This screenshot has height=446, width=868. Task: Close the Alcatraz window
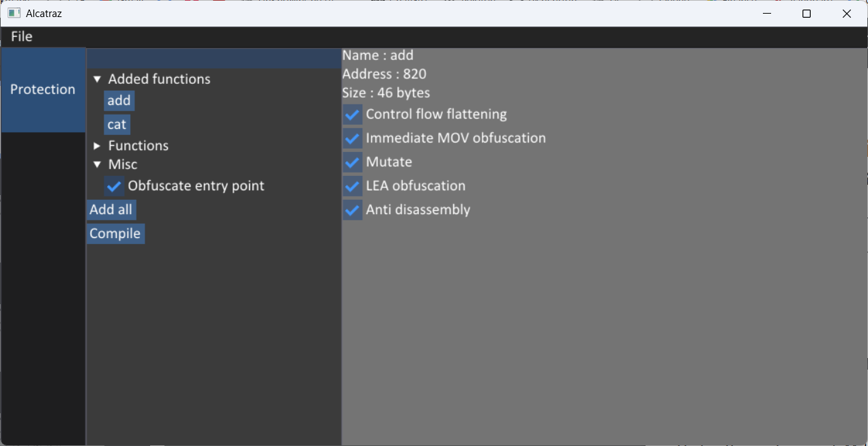tap(847, 14)
